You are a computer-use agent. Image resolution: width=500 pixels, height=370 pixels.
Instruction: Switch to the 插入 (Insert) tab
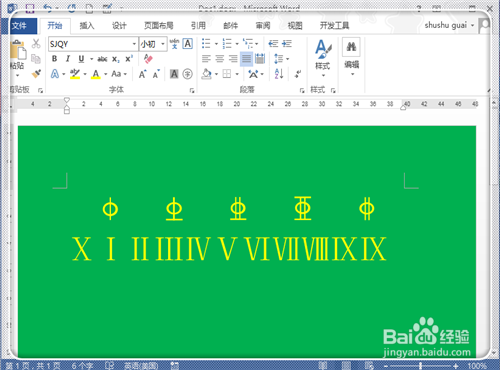(87, 26)
